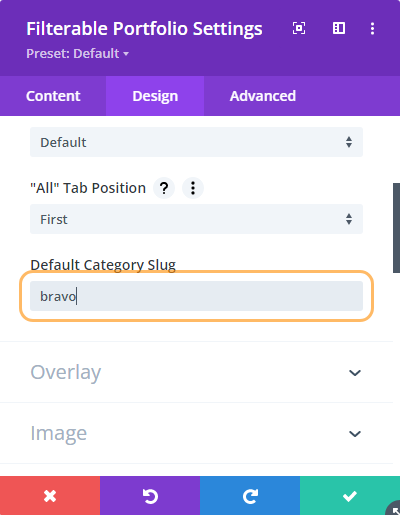The width and height of the screenshot is (400, 515).
Task: Switch to the Advanced tab
Action: (263, 96)
